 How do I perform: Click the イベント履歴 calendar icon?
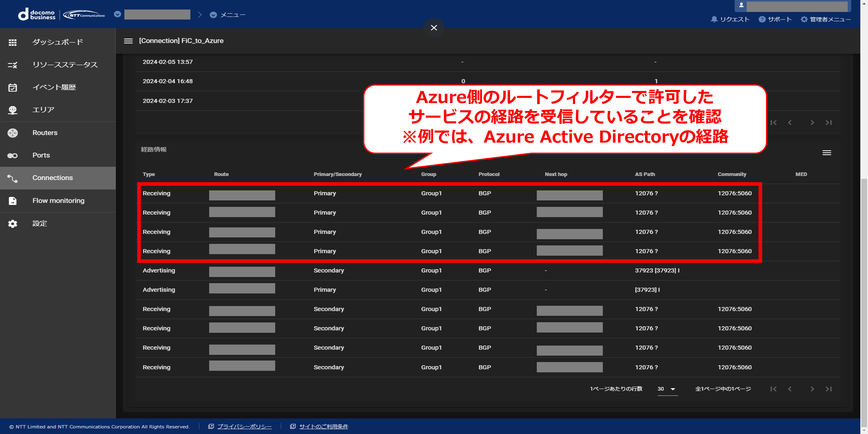[x=13, y=88]
